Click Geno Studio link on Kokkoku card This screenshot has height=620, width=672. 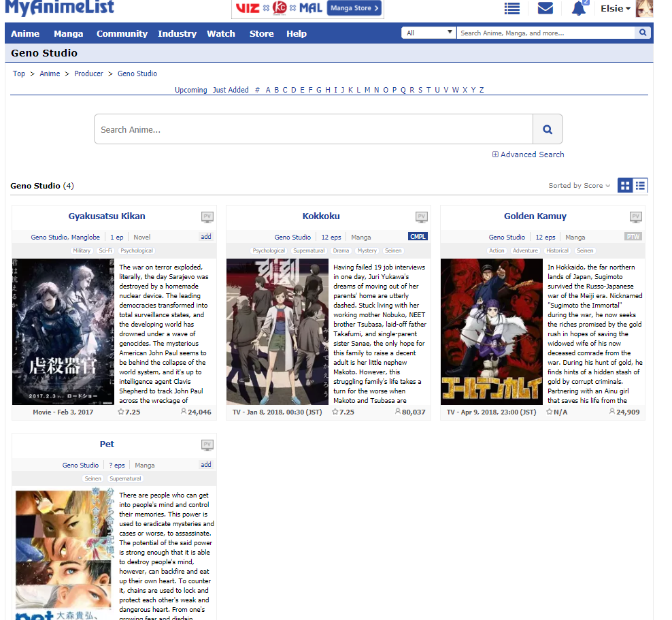pyautogui.click(x=292, y=237)
